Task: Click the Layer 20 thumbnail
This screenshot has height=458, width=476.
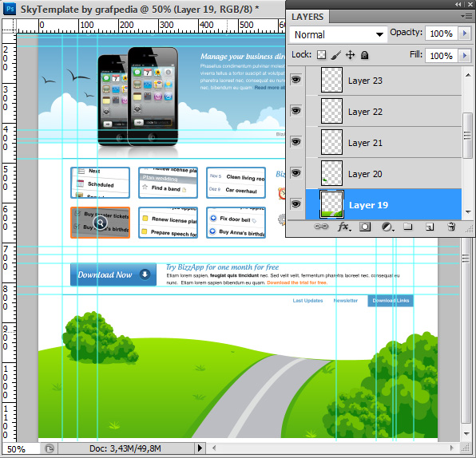Action: [x=331, y=173]
